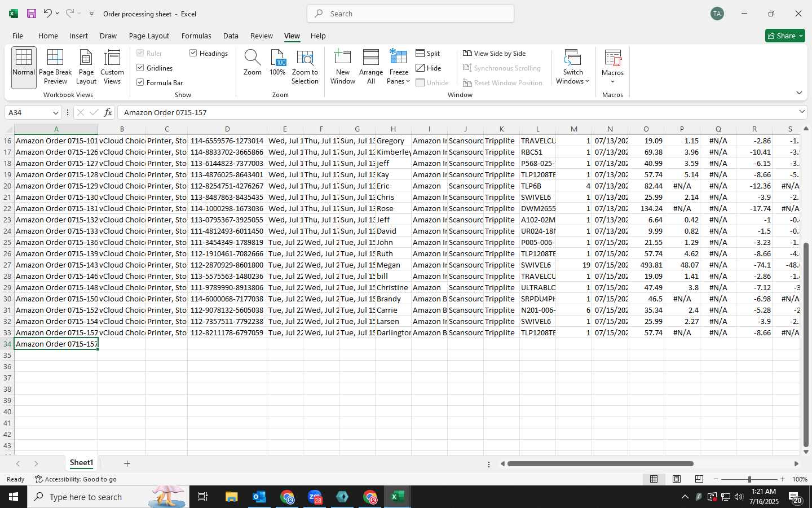Click the vertical scrollbar thumb

point(806,345)
